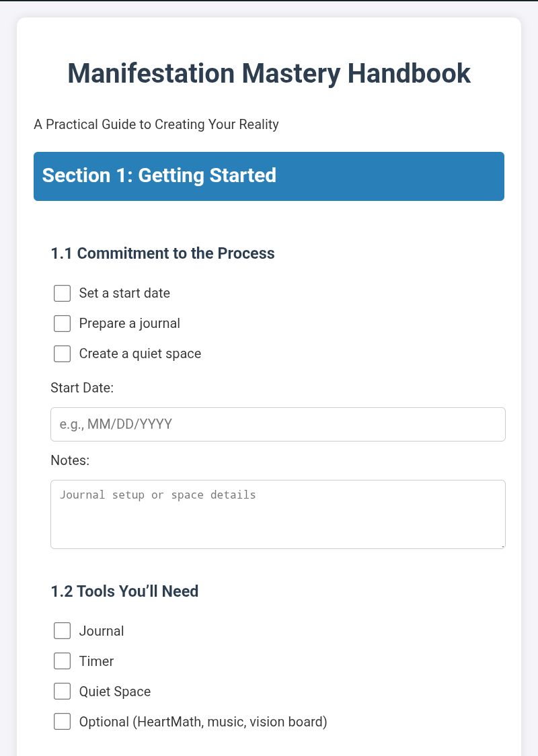Check the Optional HeartMath, music checkbox
Image resolution: width=538 pixels, height=756 pixels.
[63, 722]
